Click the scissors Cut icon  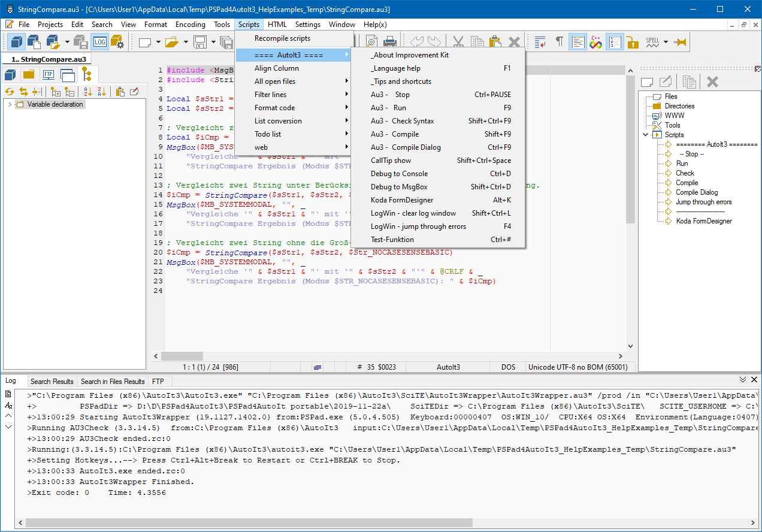458,42
